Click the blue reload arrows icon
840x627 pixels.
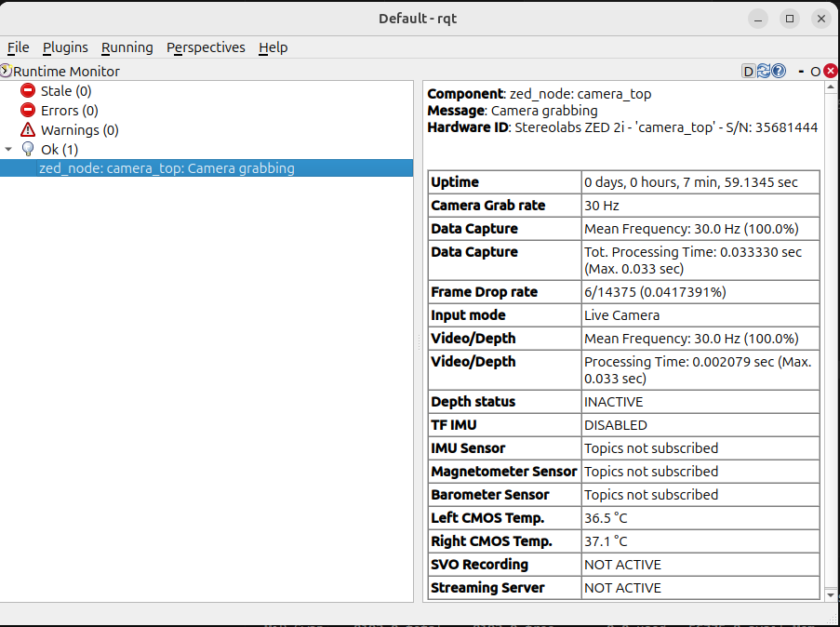tap(764, 71)
